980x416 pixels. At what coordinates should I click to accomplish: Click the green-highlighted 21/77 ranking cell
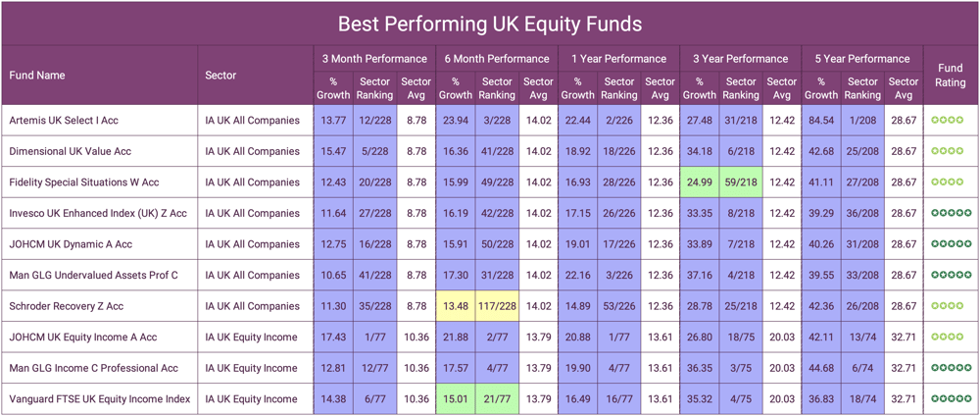point(497,399)
